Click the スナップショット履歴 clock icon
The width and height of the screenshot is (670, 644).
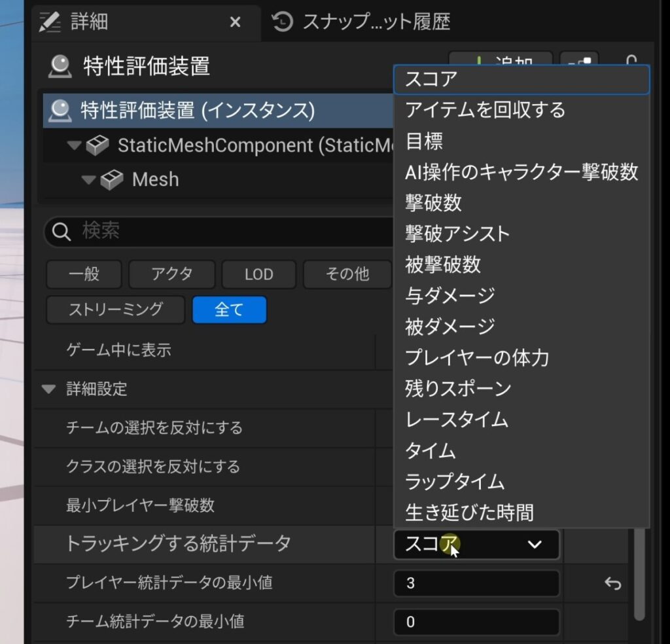click(282, 22)
